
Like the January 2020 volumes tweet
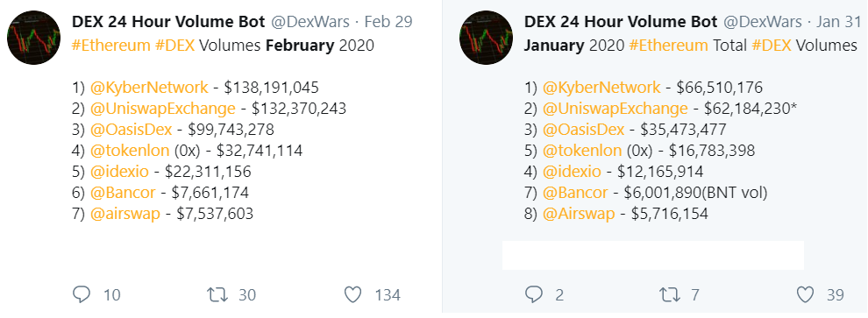[805, 294]
